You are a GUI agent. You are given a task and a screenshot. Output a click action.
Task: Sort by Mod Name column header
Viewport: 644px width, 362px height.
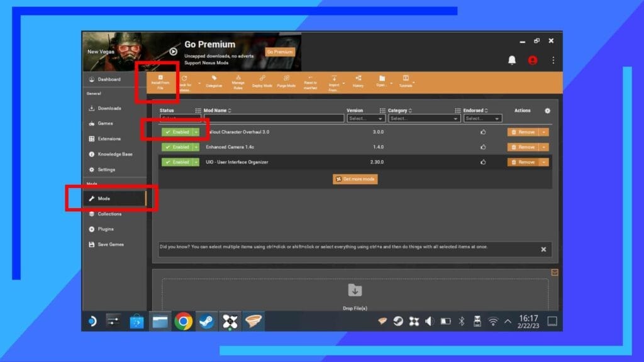[217, 111]
